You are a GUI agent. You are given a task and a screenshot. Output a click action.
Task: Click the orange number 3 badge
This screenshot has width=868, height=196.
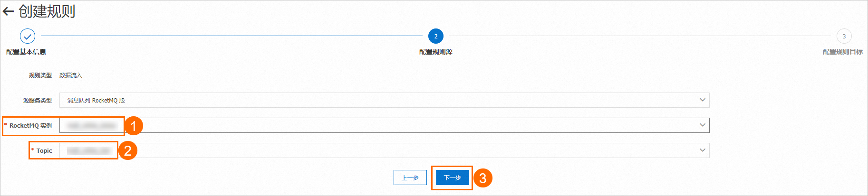[482, 178]
